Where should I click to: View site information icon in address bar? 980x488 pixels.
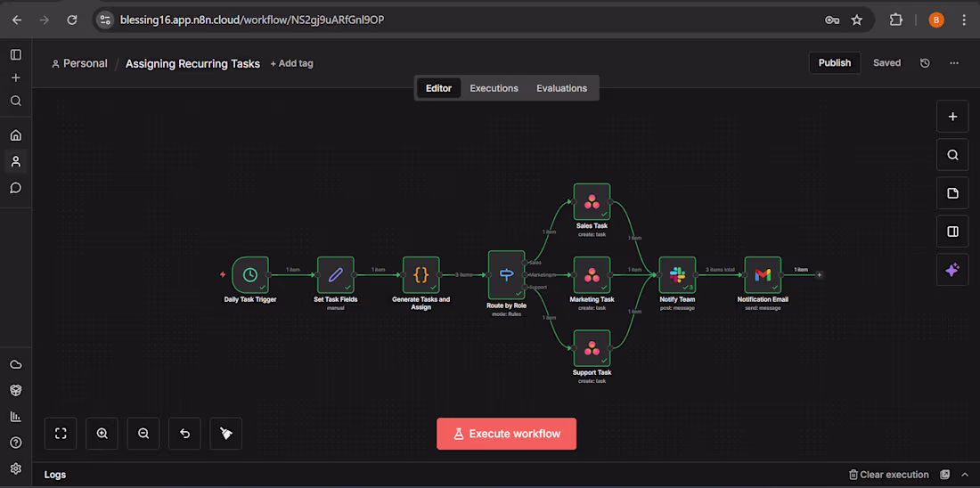[104, 20]
